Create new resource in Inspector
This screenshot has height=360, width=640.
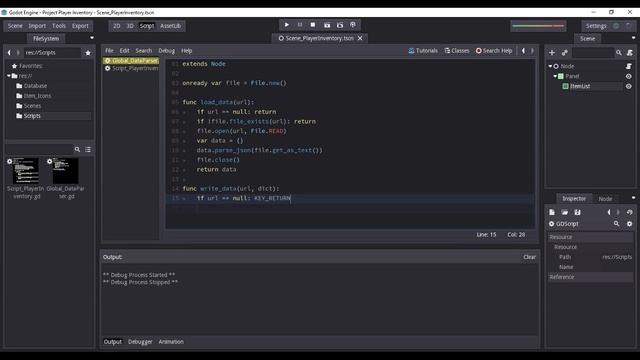552,212
